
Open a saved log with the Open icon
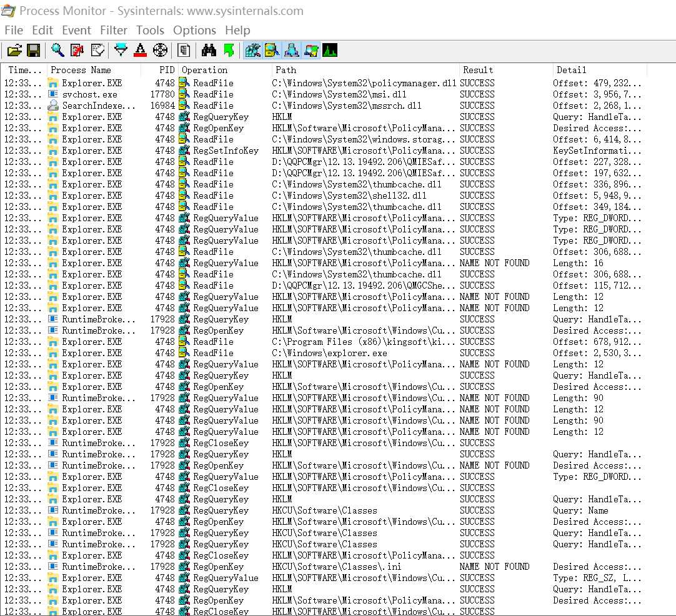tap(14, 51)
